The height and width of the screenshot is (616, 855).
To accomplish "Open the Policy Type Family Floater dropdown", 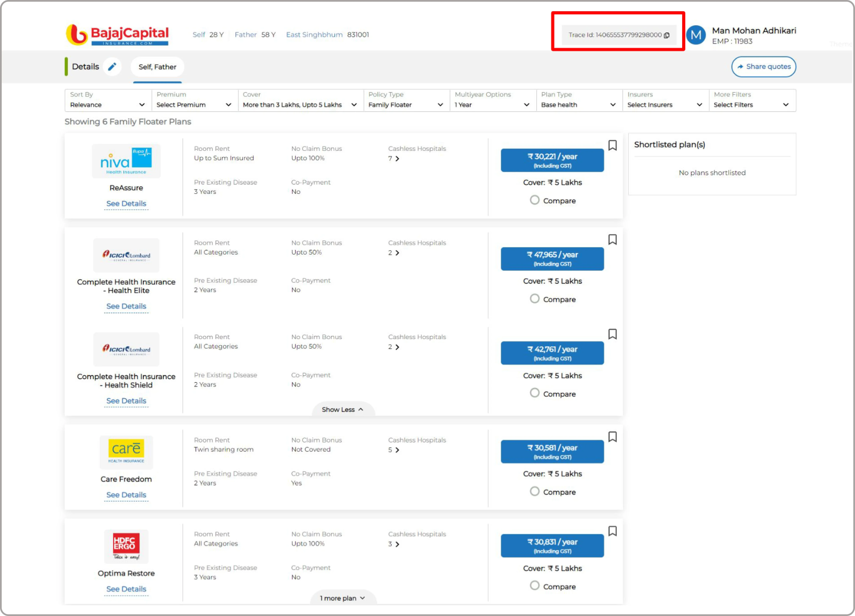I will [406, 100].
